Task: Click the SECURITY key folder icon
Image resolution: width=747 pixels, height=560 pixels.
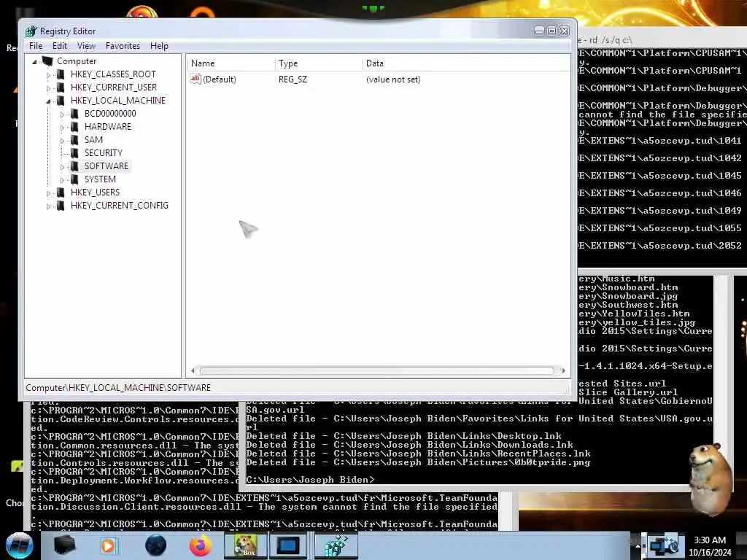Action: click(x=74, y=153)
